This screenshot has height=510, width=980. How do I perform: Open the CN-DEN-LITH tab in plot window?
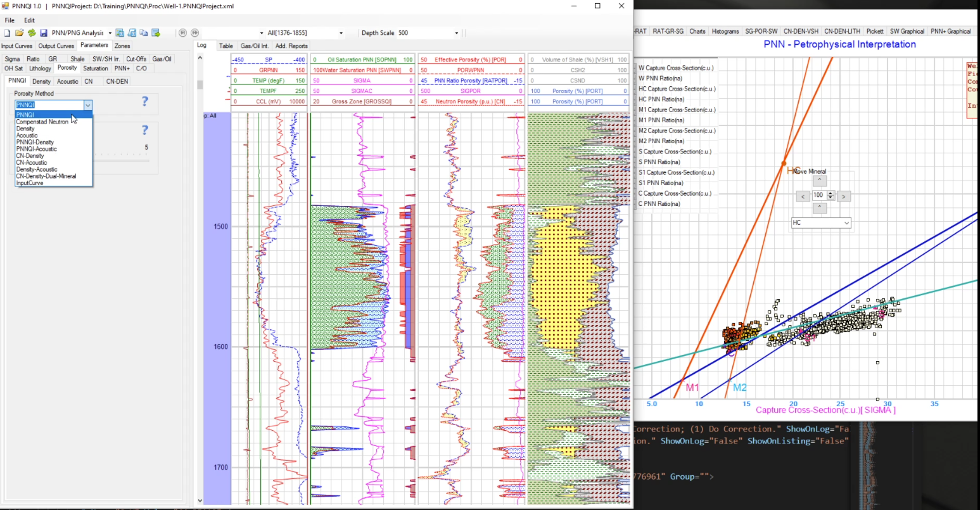click(842, 31)
